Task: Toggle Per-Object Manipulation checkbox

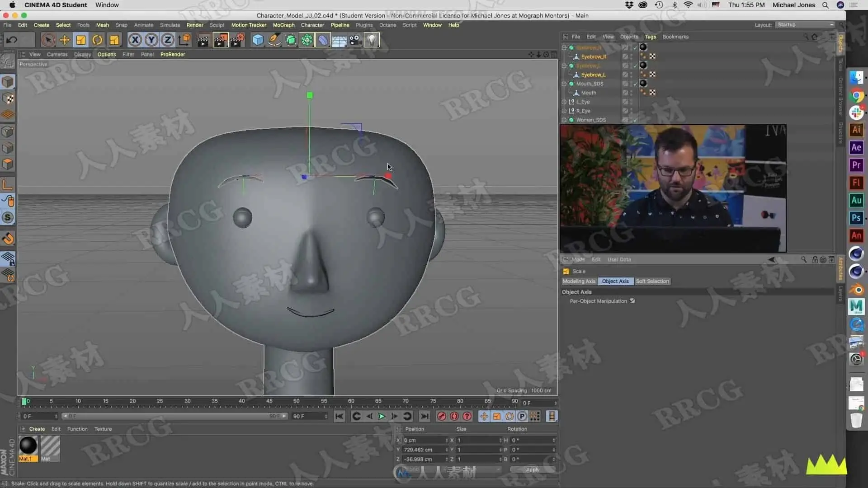Action: [632, 301]
